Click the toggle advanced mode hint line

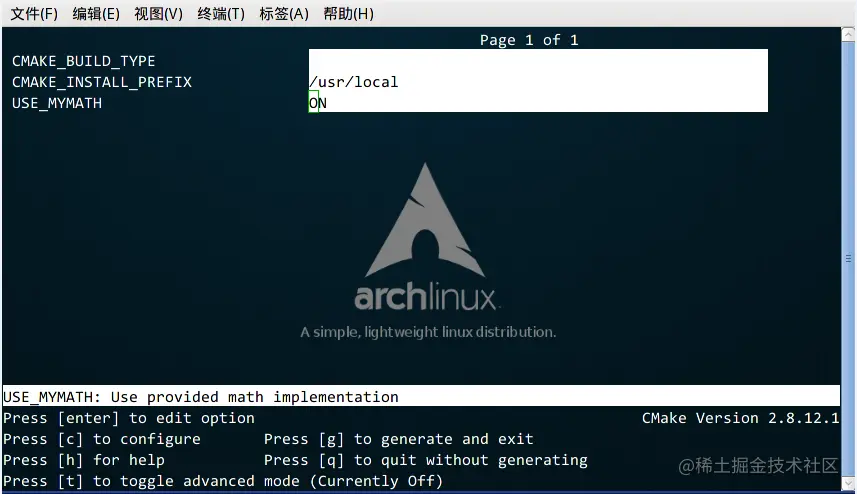(x=223, y=481)
